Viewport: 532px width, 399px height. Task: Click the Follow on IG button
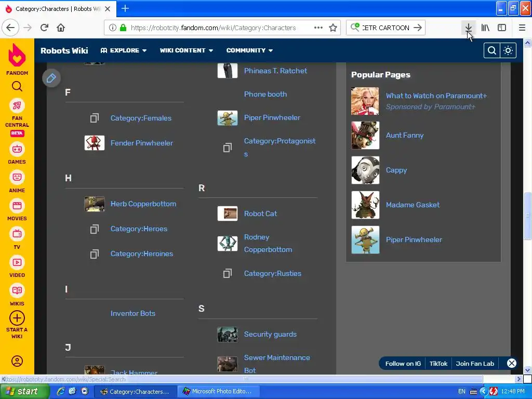403,363
